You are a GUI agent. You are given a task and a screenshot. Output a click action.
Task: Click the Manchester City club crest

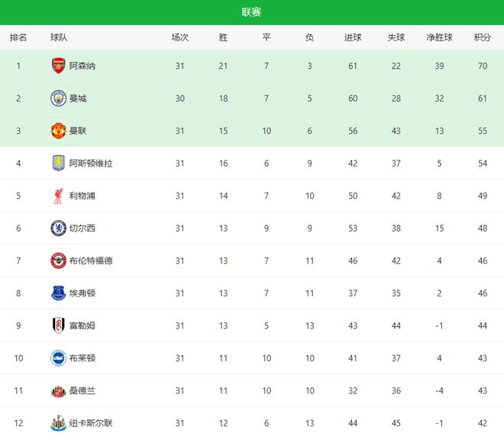[58, 99]
